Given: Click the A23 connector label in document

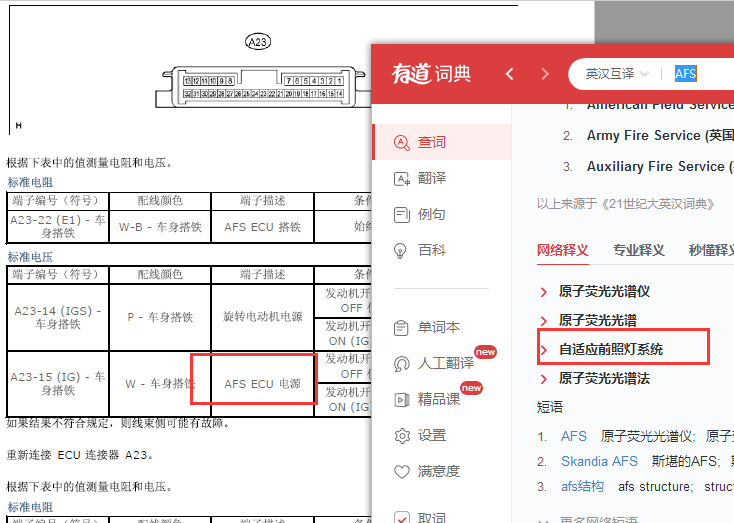Looking at the screenshot, I should point(258,42).
